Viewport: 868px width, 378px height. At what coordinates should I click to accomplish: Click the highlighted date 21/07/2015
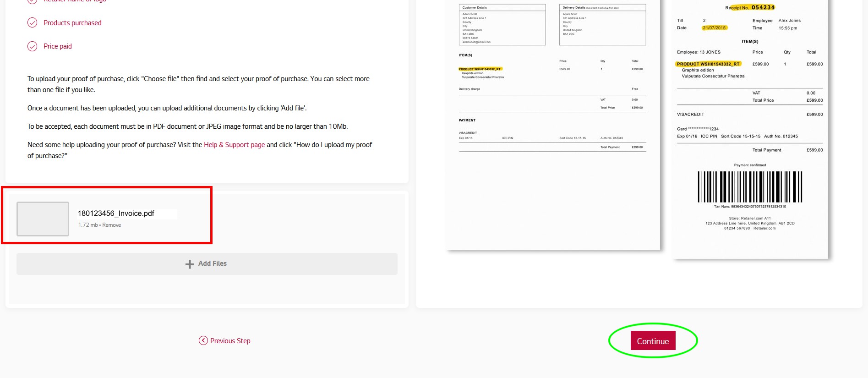pyautogui.click(x=714, y=28)
